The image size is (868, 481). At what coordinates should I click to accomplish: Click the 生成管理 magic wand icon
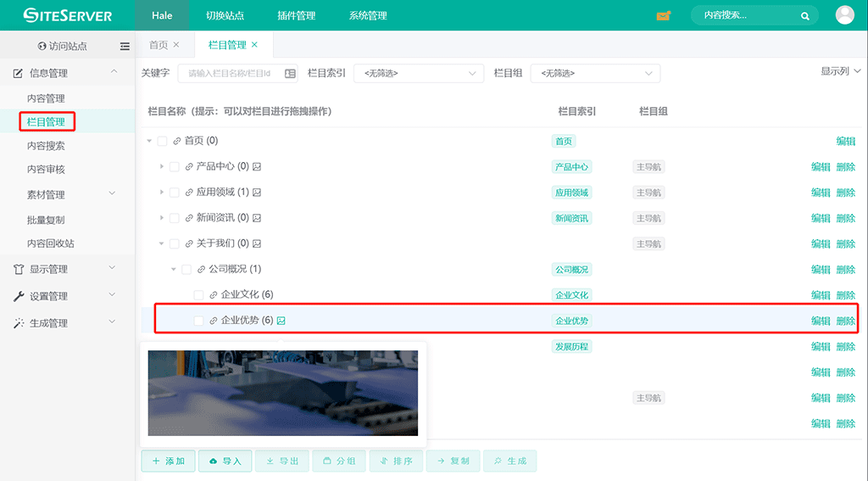[19, 323]
